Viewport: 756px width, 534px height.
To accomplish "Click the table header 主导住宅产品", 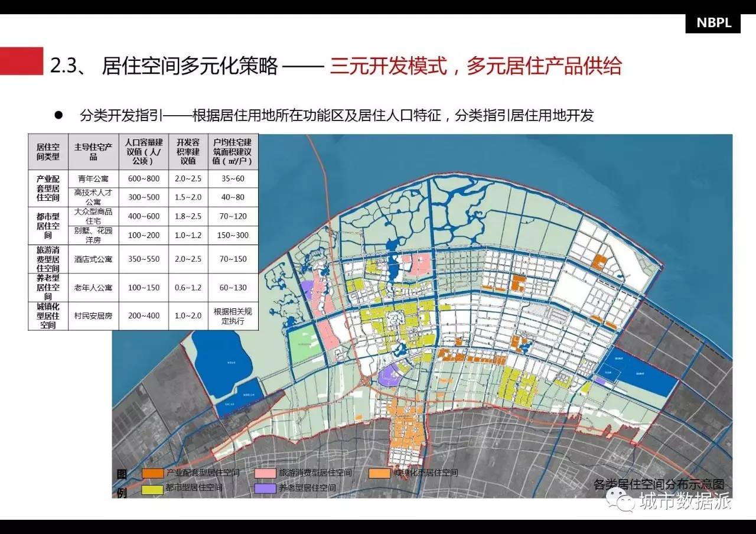I will (x=93, y=152).
